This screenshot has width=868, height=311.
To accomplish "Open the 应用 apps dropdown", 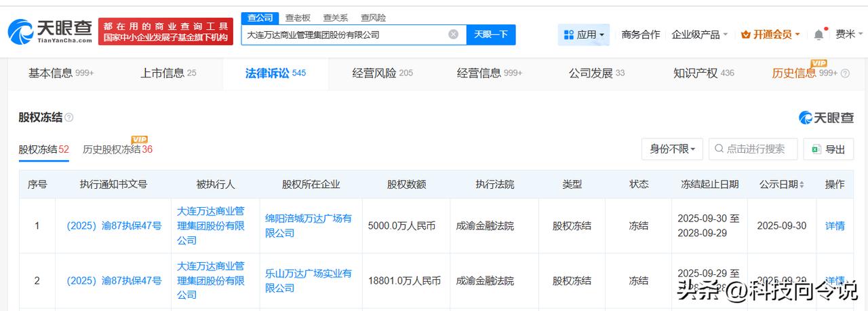I will [584, 35].
